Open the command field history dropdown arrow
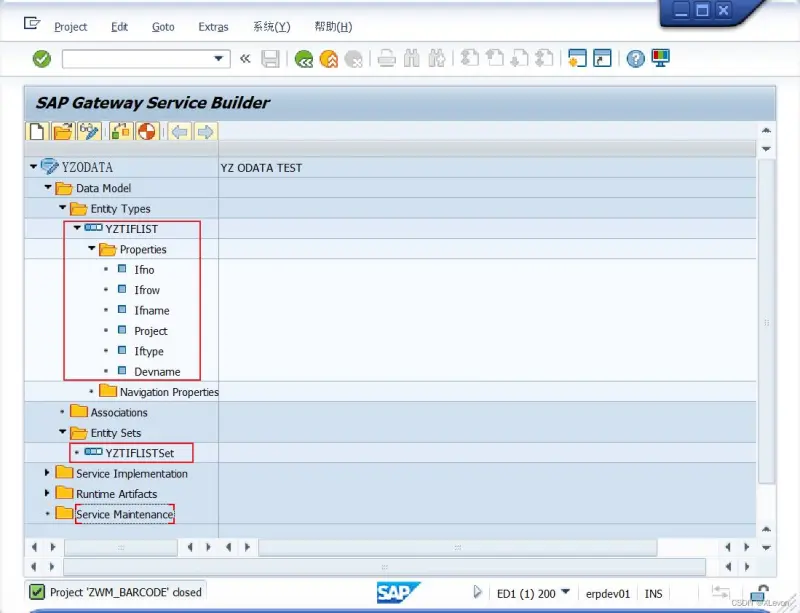This screenshot has width=800, height=613. pyautogui.click(x=219, y=59)
